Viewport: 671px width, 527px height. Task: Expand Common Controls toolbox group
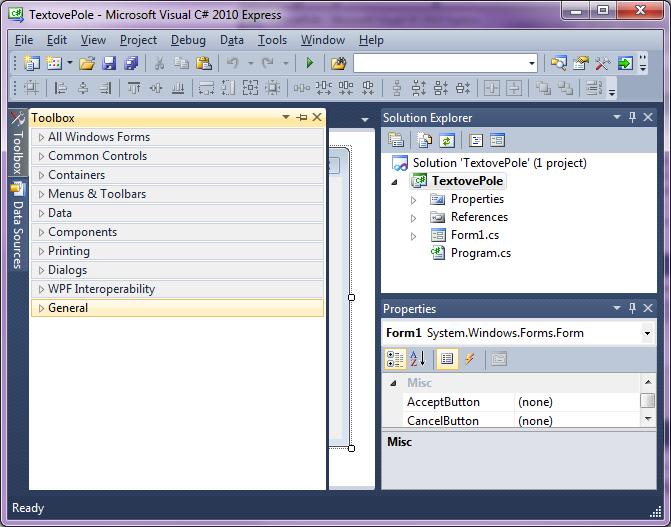[42, 156]
